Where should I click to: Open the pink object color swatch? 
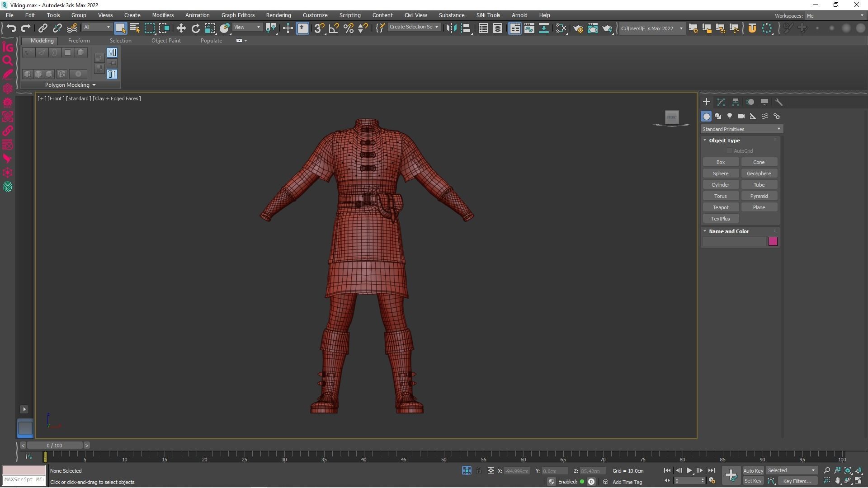(x=773, y=241)
